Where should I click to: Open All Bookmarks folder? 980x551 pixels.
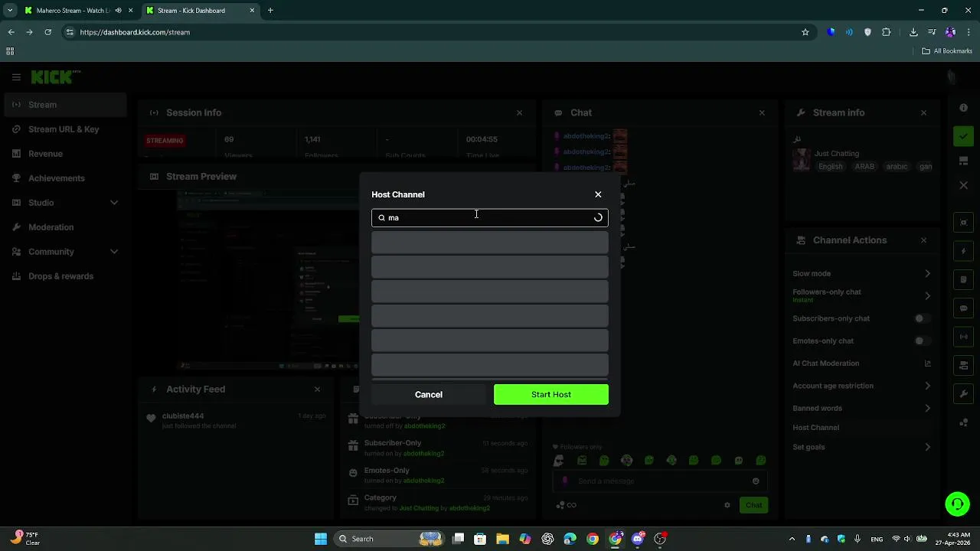pyautogui.click(x=947, y=51)
